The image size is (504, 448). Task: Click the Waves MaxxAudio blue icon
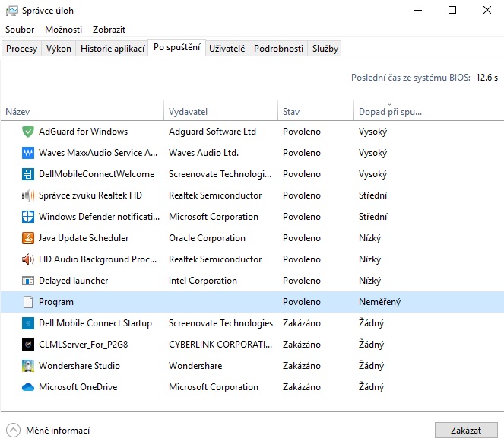point(28,153)
